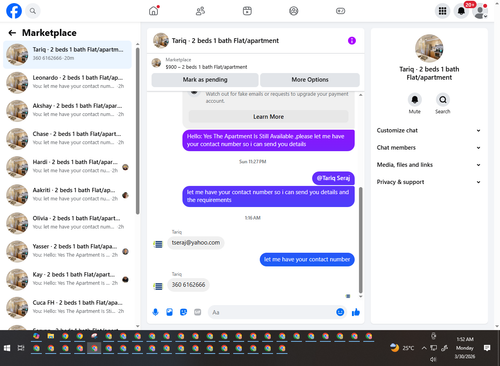Show hidden system tray icons
The image size is (500, 366).
(424, 348)
